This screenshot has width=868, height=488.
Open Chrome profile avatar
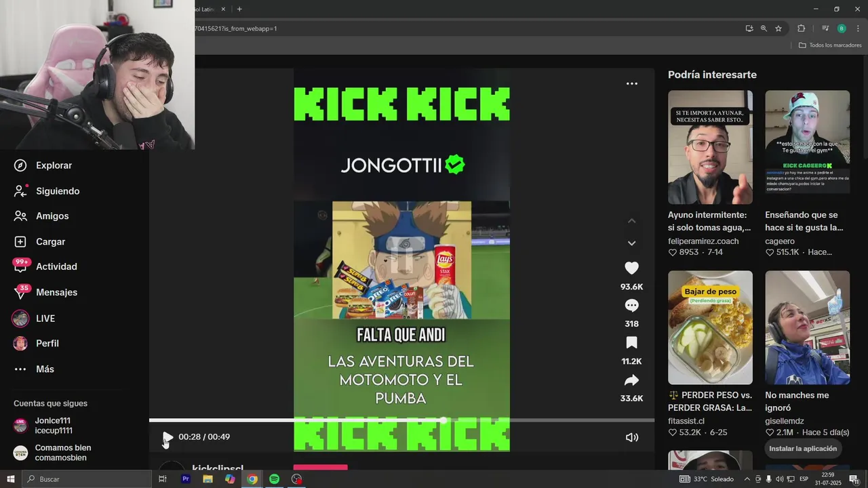(x=842, y=28)
